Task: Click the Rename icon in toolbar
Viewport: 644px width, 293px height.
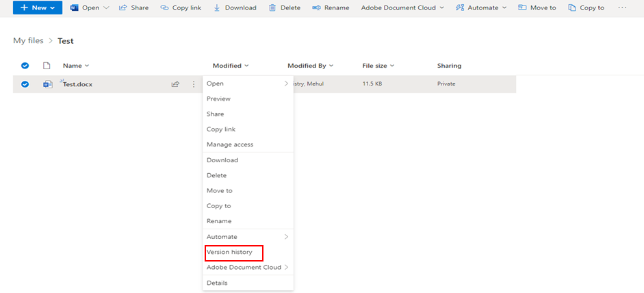Action: (316, 8)
